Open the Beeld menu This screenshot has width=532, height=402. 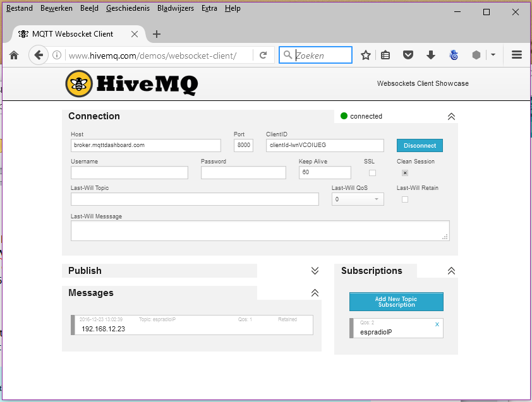point(89,8)
